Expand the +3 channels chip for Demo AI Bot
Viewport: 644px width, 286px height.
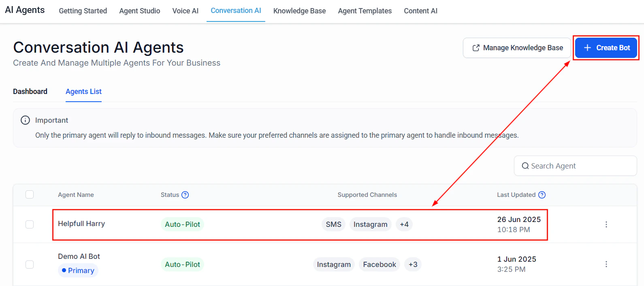[x=413, y=264]
